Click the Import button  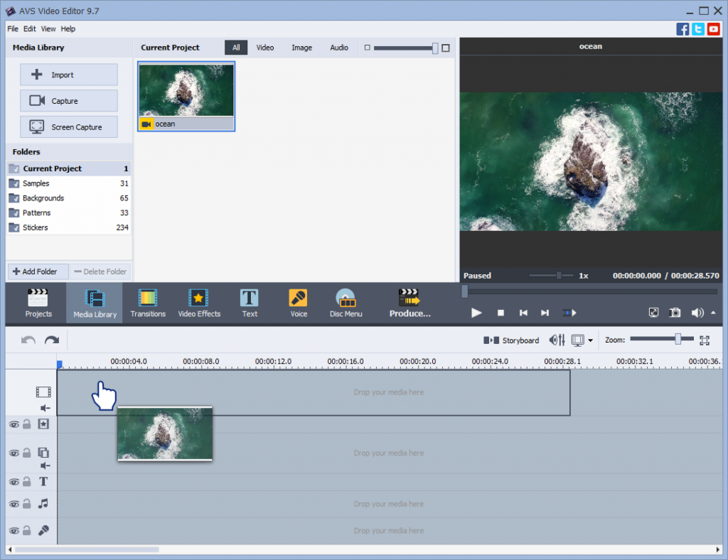pos(69,75)
